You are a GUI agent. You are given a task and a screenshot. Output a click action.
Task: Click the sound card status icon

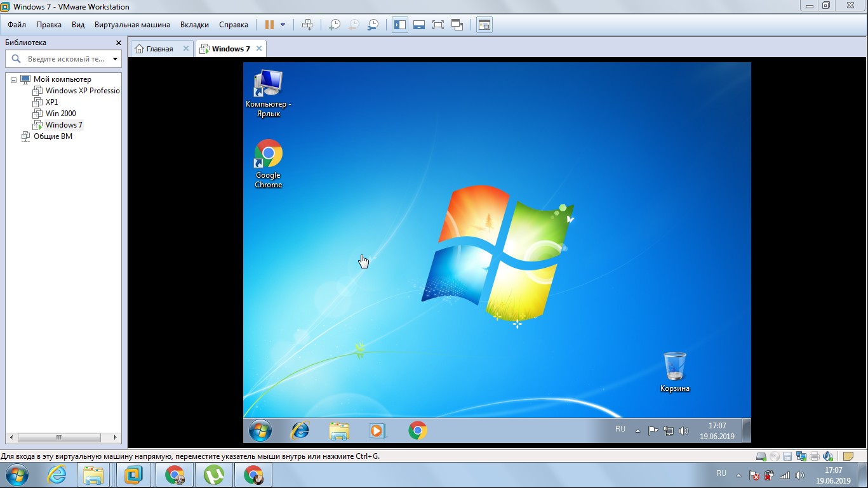(x=827, y=456)
